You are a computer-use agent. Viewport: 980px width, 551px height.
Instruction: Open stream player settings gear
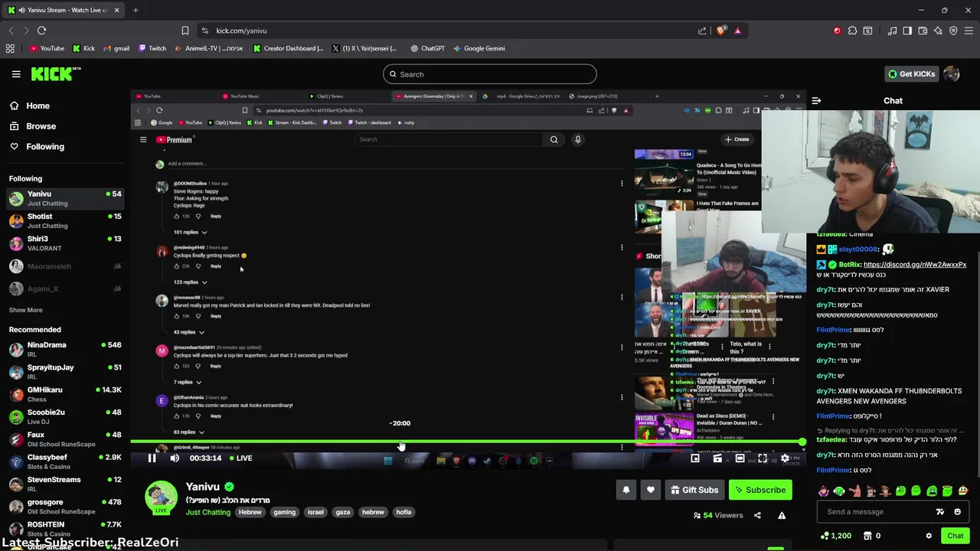(785, 458)
